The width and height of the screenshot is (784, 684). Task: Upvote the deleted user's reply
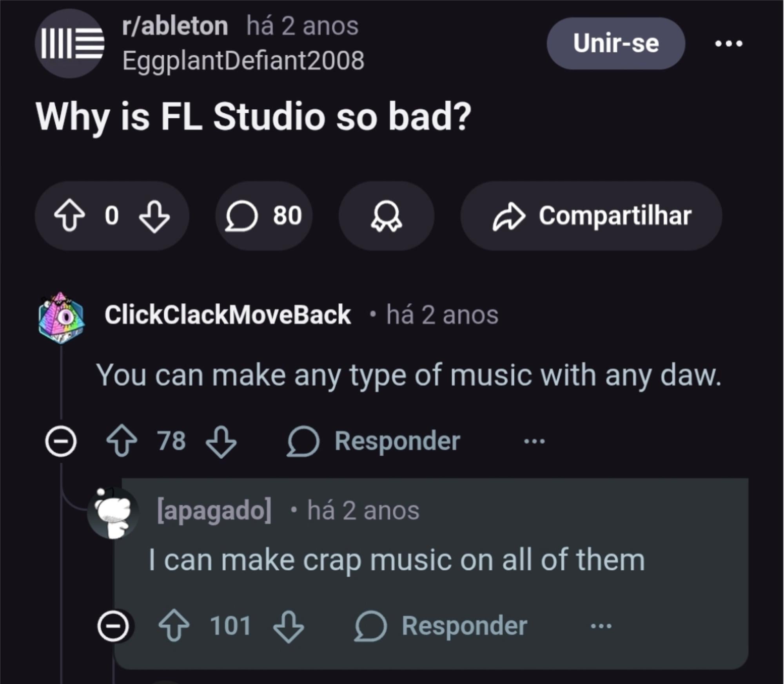coord(174,626)
